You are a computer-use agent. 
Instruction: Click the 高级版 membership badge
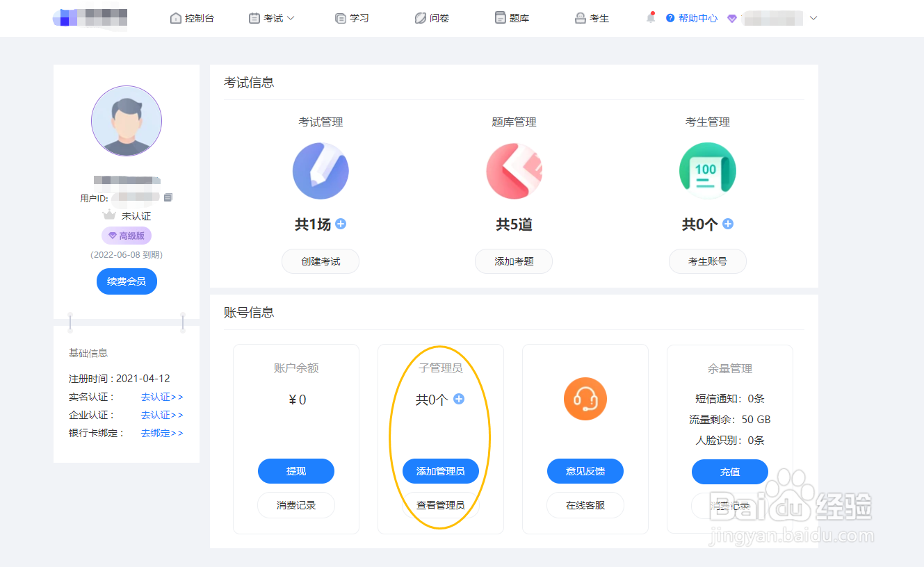coord(126,235)
